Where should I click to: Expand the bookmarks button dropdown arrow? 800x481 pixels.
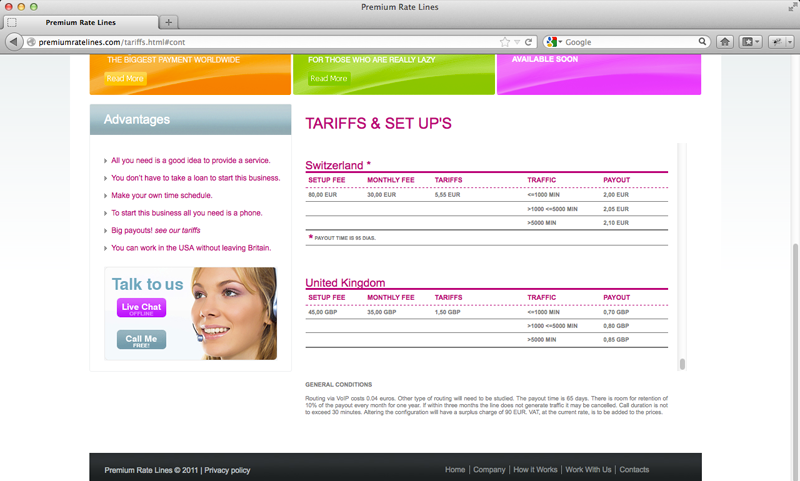(x=758, y=42)
